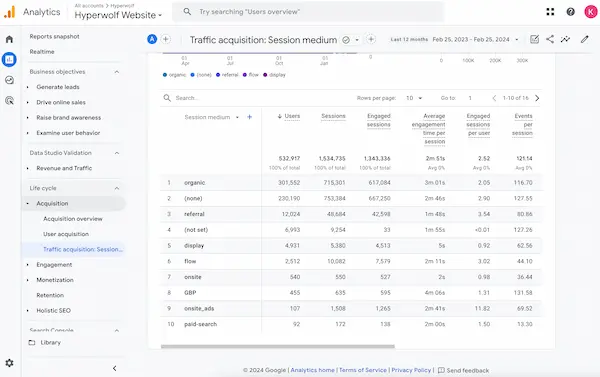The height and width of the screenshot is (377, 600).
Task: Open Revenue and Traffic report
Action: pos(64,168)
